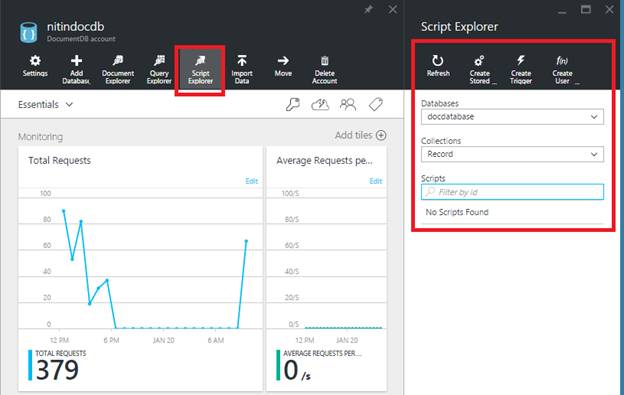Minimize the Script Explorer blade
The width and height of the screenshot is (624, 395).
(562, 12)
